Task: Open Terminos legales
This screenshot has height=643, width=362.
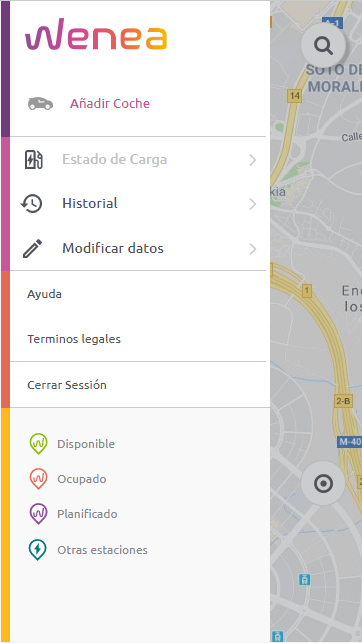Action: [74, 339]
